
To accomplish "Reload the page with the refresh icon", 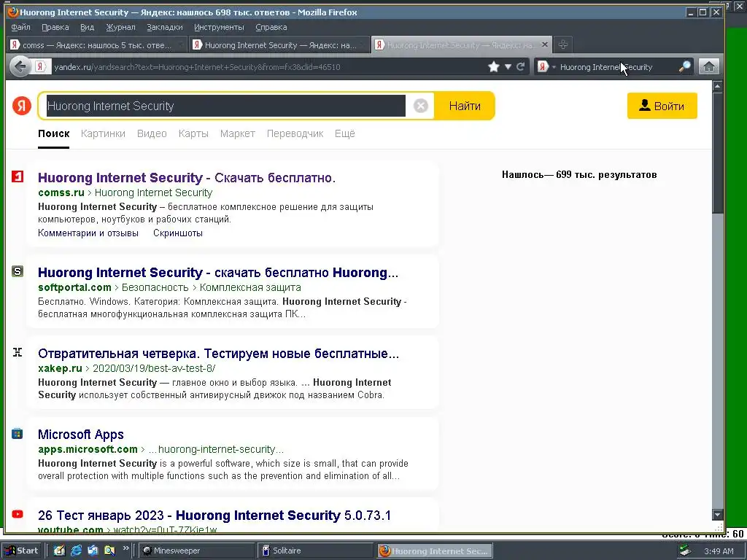I will 521,66.
